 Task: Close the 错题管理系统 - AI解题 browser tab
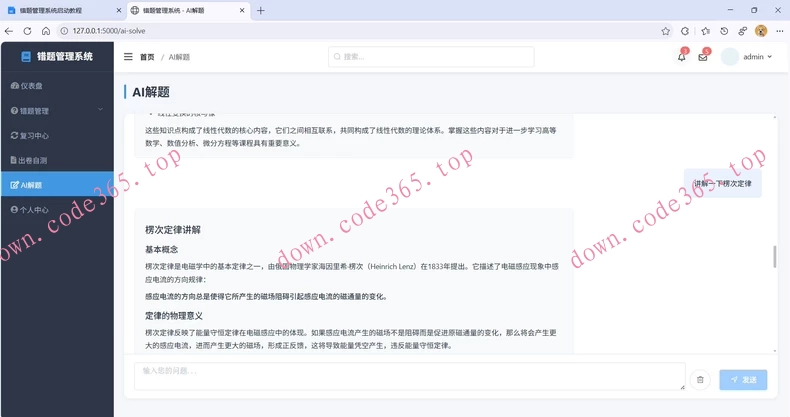(242, 11)
